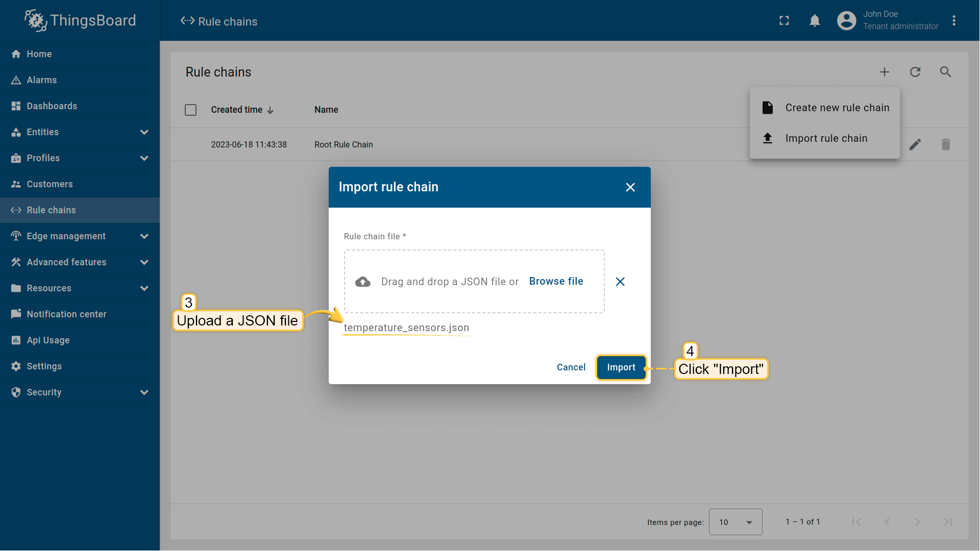
Task: Select all rule chains checkbox
Action: (x=190, y=110)
